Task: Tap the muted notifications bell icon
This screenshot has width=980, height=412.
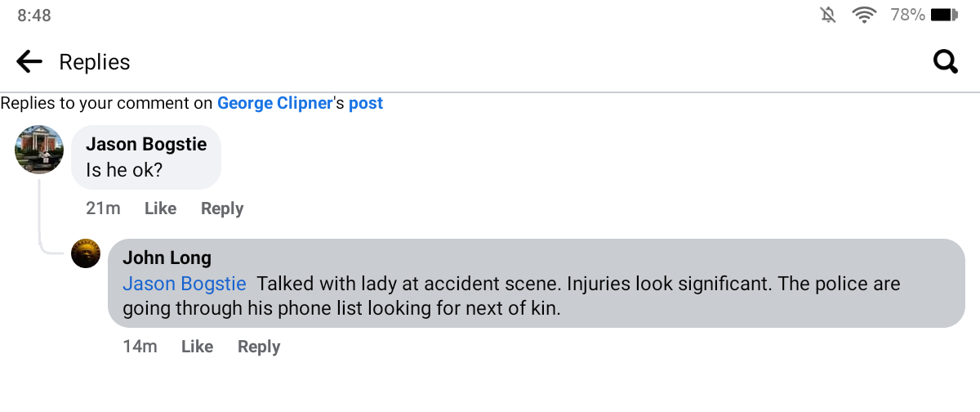Action: tap(828, 15)
